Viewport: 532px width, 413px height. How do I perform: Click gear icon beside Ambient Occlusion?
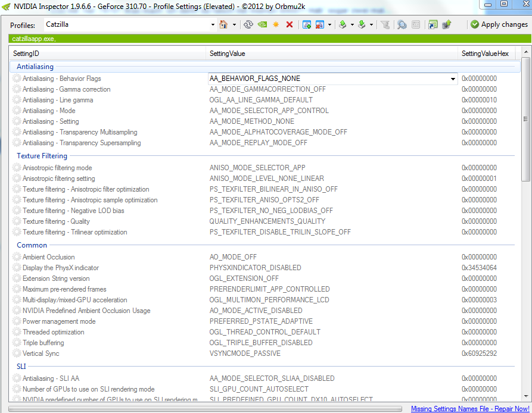click(x=17, y=257)
